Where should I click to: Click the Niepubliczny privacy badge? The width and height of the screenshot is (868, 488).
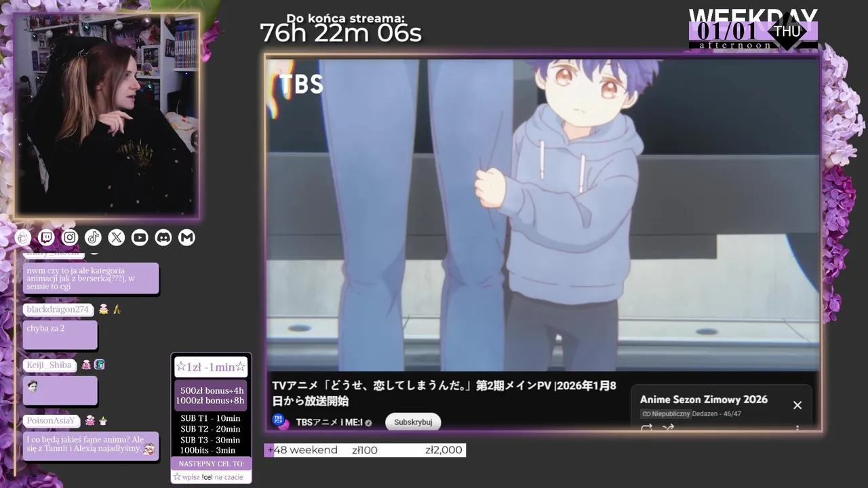point(666,413)
